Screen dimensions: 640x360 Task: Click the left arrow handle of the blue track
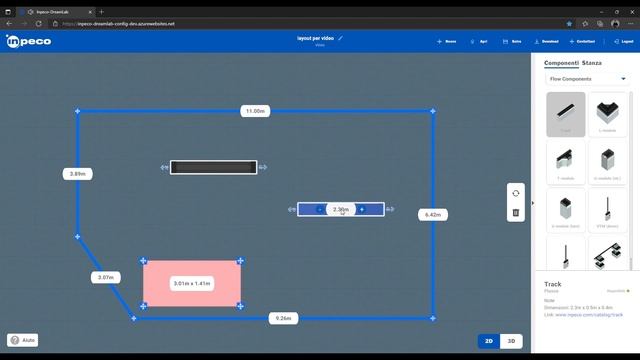click(291, 209)
